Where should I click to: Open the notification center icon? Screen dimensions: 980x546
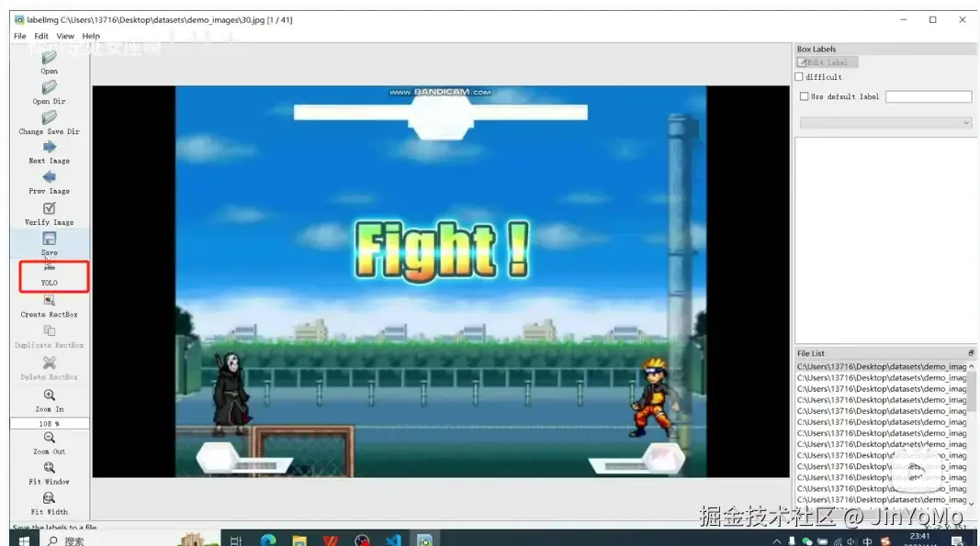click(x=957, y=541)
